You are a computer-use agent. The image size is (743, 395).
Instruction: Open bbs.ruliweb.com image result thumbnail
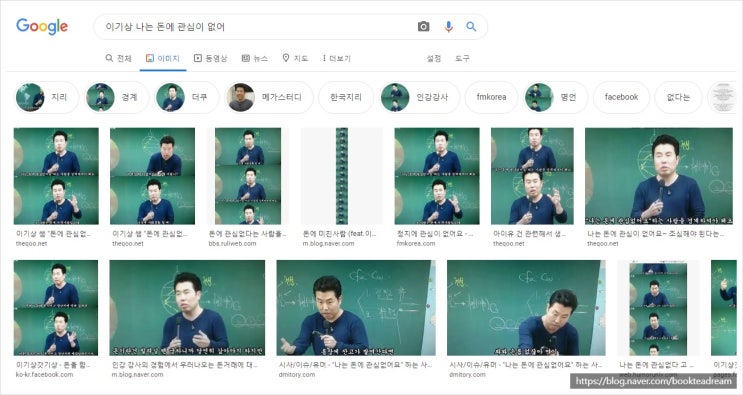pos(247,176)
